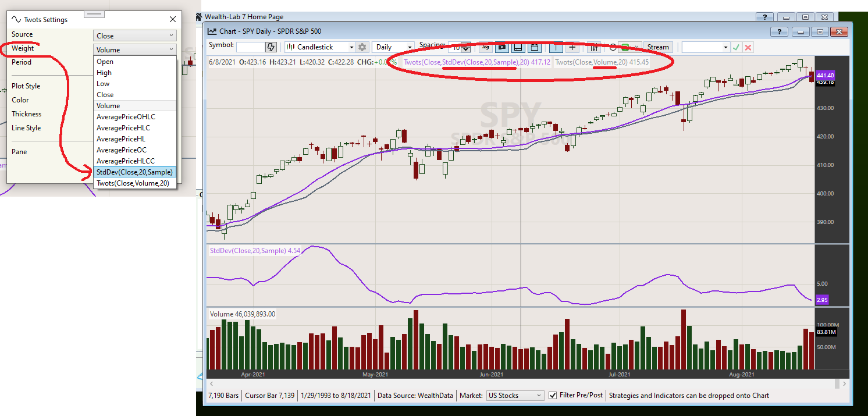Select StdDev(Close,20,Sample) as weight
Viewport: 868px width, 416px height.
pos(134,172)
